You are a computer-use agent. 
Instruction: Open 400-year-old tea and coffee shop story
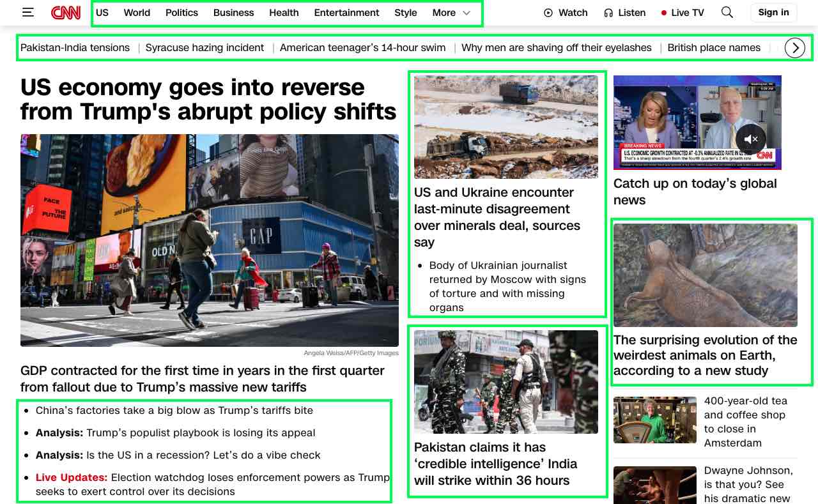[x=746, y=422]
